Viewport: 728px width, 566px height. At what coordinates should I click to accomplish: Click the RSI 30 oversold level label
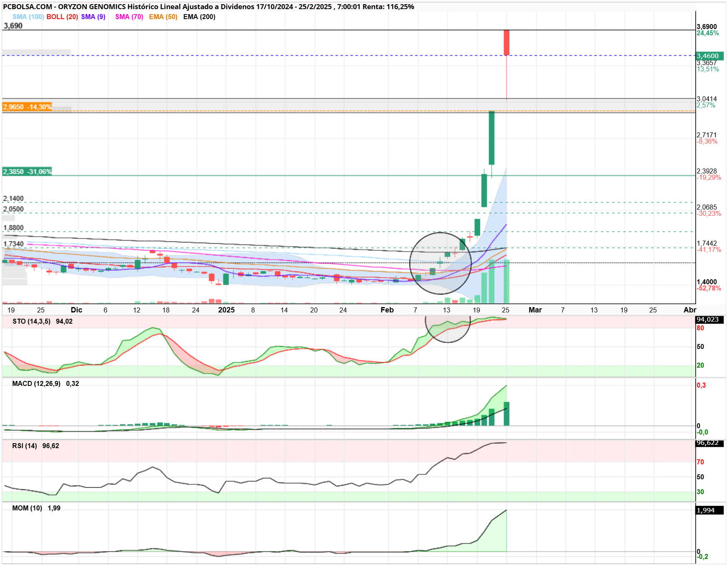pos(701,492)
